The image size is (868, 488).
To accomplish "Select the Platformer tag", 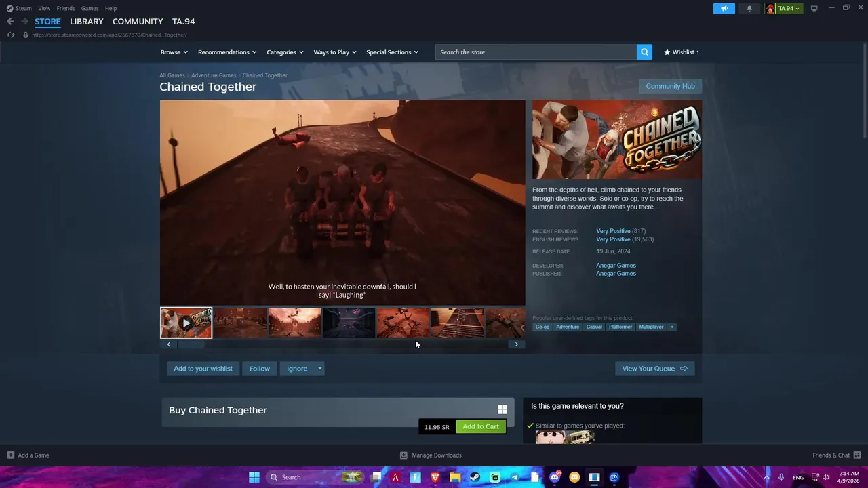I will click(x=620, y=327).
